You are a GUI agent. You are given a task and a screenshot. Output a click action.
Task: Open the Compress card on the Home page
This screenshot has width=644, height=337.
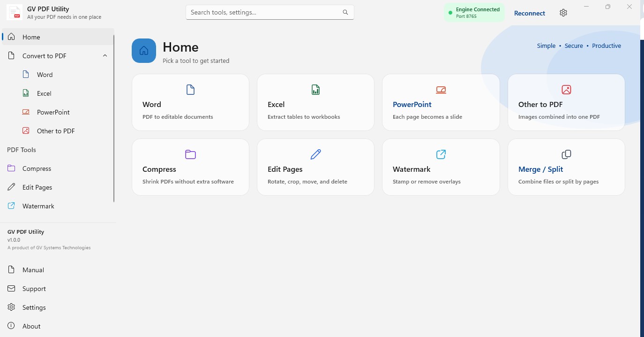point(190,167)
